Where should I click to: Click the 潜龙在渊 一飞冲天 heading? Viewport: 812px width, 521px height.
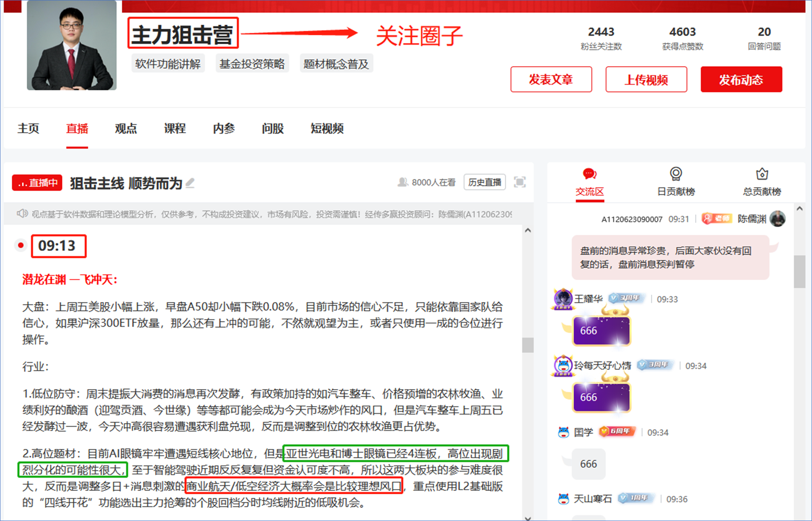click(70, 279)
